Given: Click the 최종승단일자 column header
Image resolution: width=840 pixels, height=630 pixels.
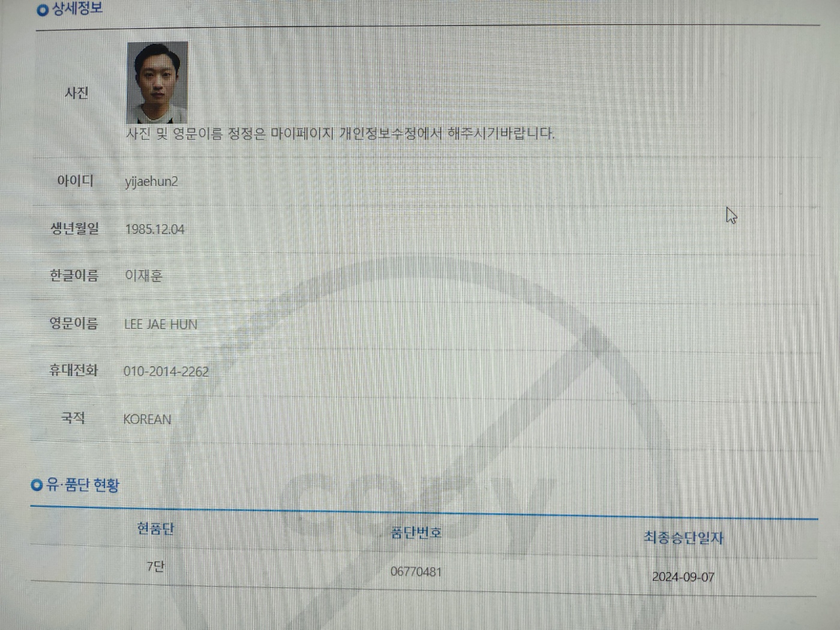Looking at the screenshot, I should click(x=683, y=538).
